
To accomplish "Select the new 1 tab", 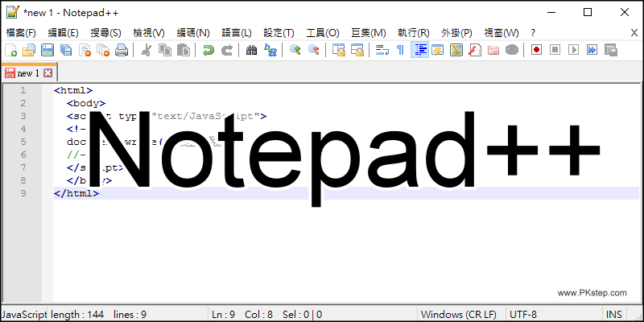I will pyautogui.click(x=28, y=73).
